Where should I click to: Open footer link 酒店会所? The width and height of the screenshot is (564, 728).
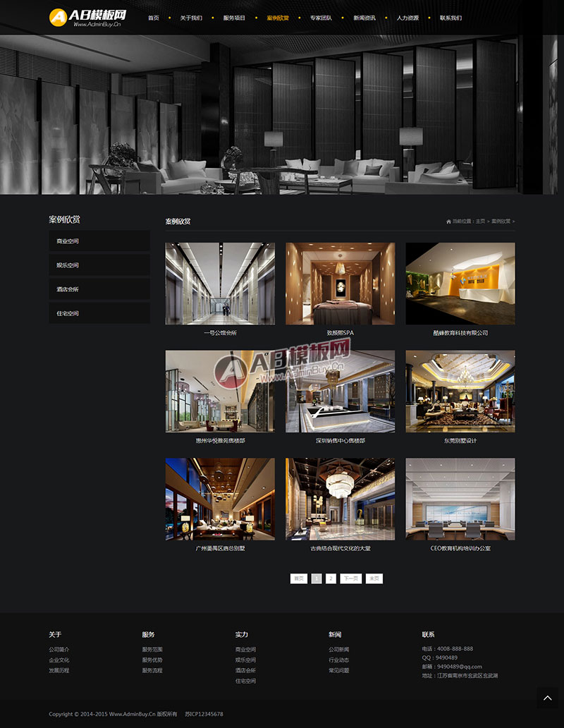click(x=245, y=670)
